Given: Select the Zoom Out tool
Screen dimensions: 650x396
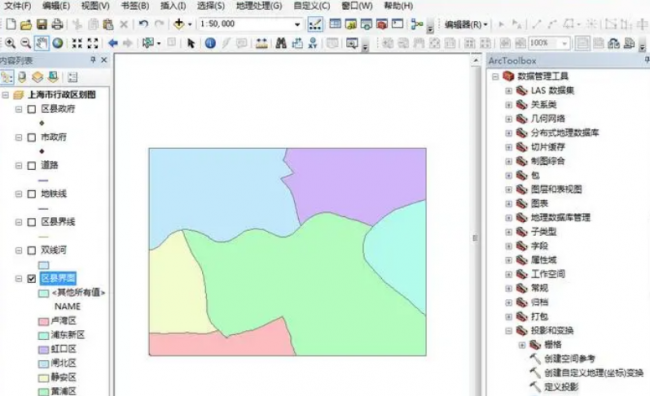Looking at the screenshot, I should pos(26,43).
